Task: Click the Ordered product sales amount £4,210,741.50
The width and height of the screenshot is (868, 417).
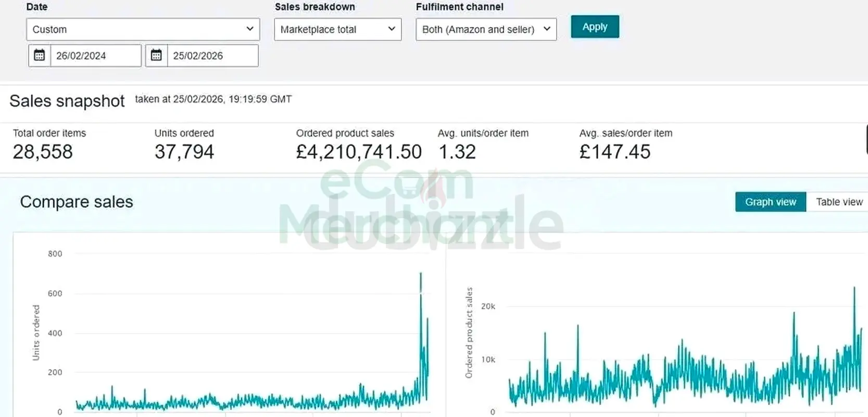Action: coord(359,152)
